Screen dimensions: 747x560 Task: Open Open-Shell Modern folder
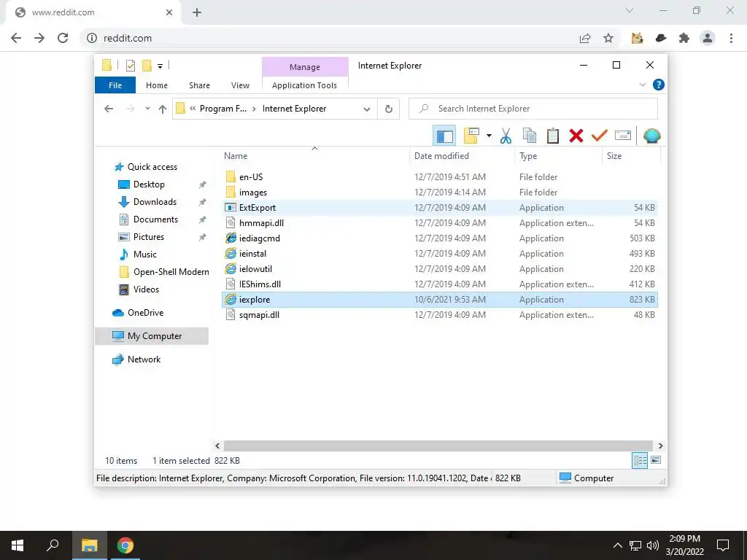click(171, 272)
